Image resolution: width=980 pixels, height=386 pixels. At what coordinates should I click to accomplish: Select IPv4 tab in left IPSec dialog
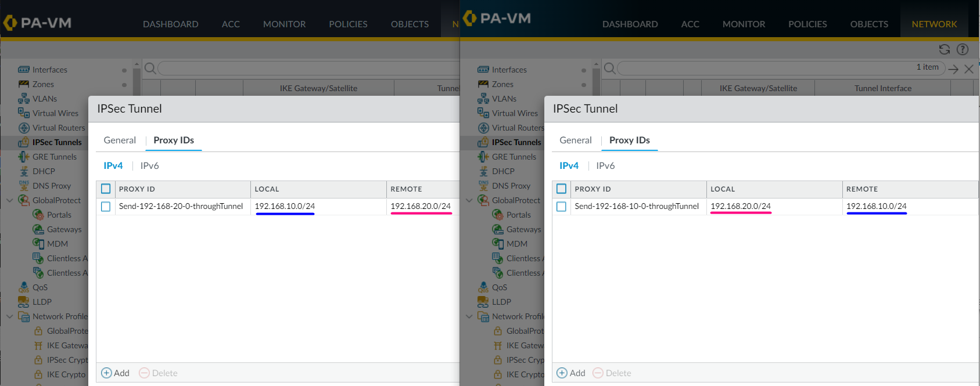pyautogui.click(x=113, y=165)
